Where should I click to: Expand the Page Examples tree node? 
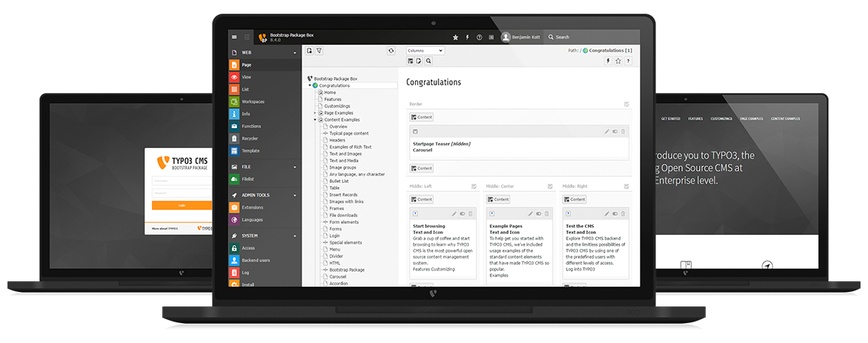315,113
